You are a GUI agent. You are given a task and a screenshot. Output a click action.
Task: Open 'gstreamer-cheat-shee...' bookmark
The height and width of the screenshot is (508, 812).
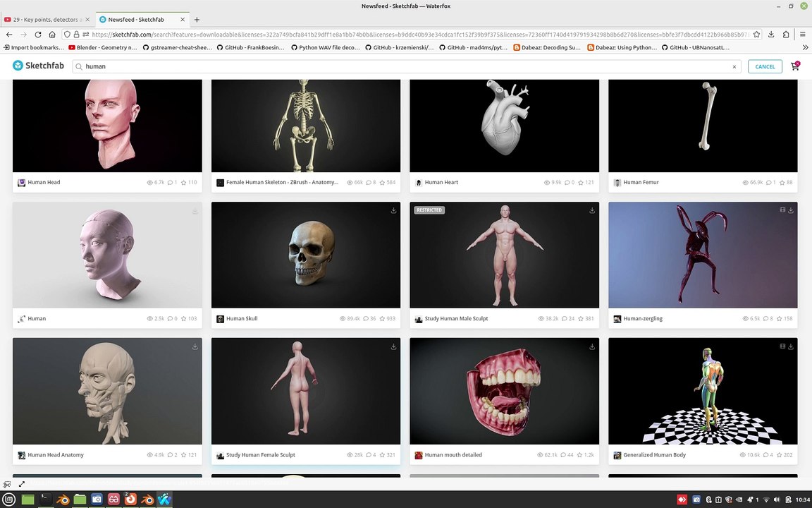point(177,47)
